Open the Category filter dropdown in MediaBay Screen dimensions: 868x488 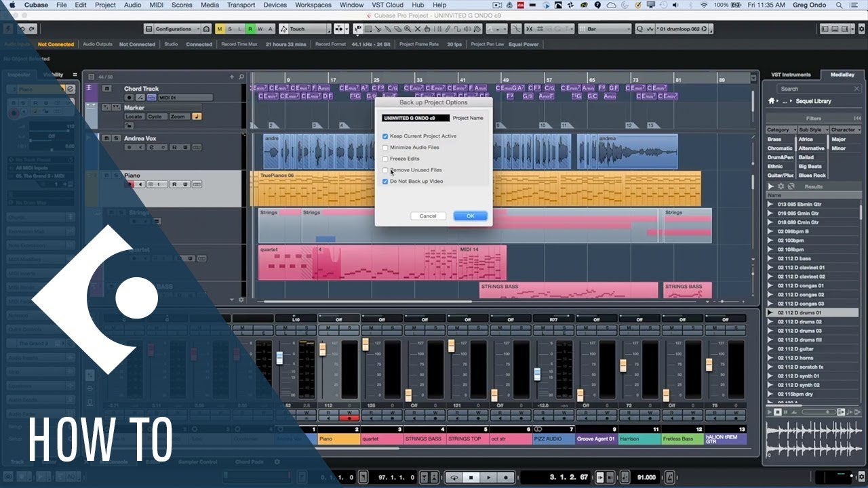(781, 129)
